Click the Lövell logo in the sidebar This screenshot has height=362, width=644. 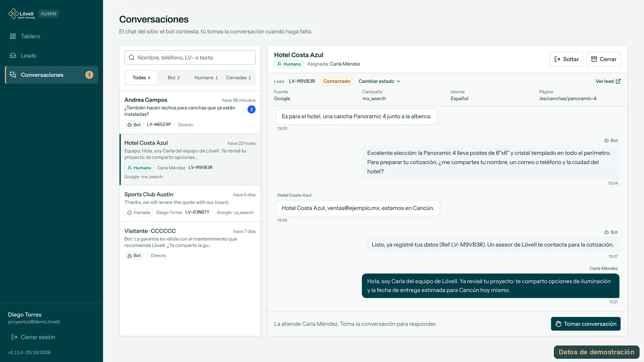22,14
